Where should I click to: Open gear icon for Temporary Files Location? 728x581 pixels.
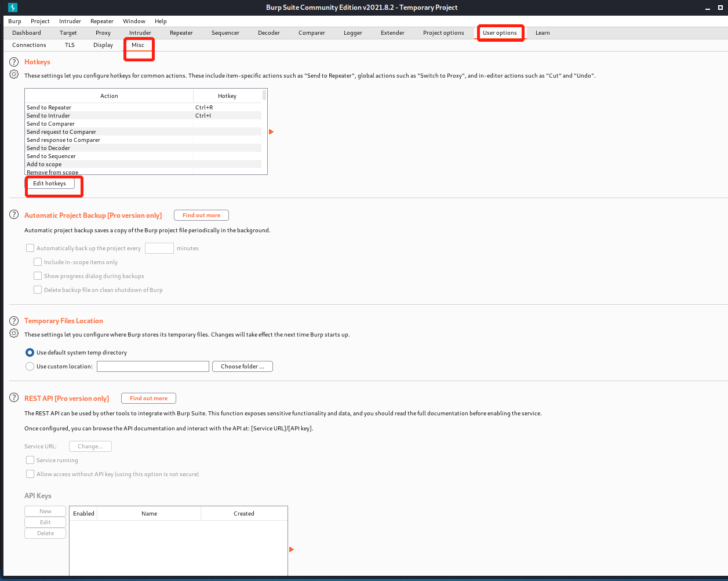14,333
